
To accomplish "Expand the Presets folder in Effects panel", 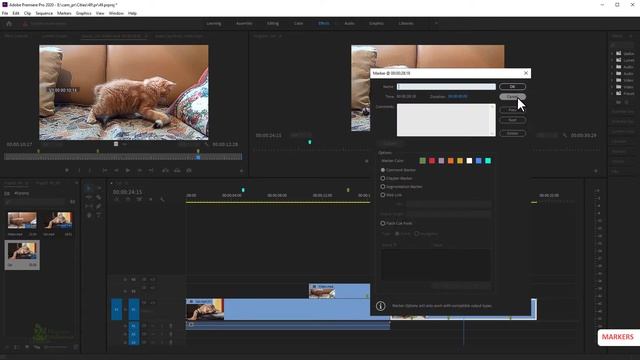I will [612, 94].
